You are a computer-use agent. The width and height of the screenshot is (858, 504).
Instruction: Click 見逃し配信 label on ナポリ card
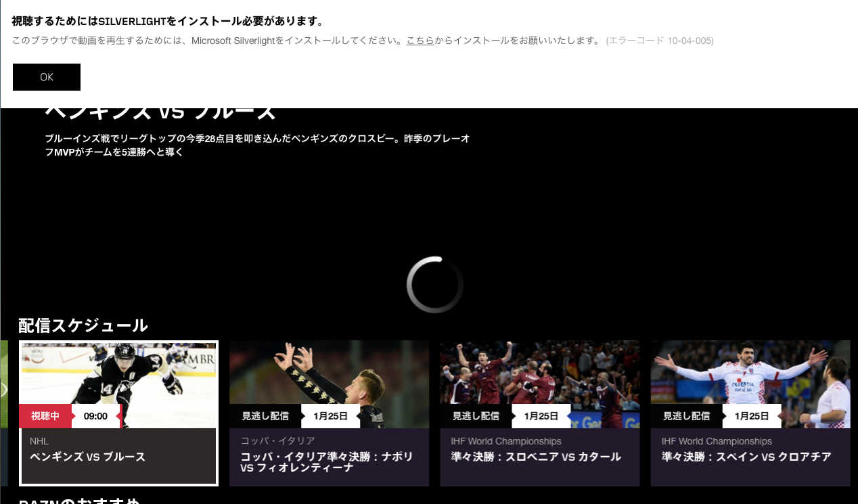pos(265,416)
